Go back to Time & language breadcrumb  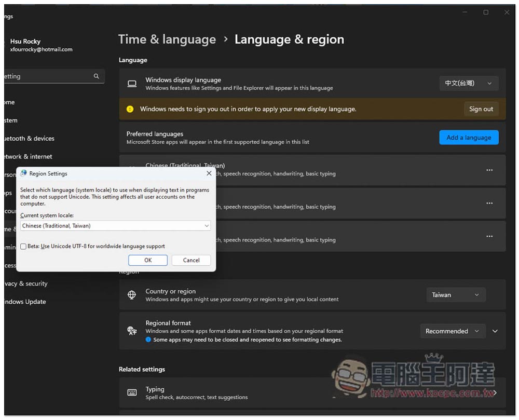167,39
